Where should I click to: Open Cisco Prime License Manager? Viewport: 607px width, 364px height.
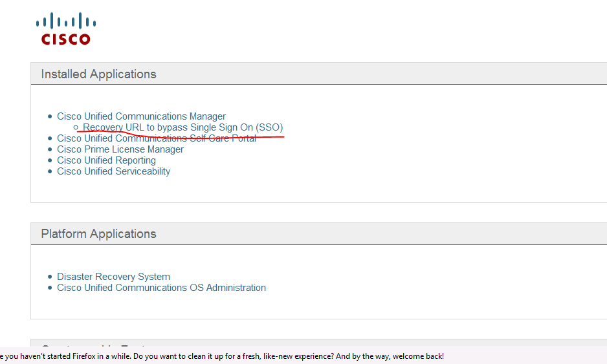(x=120, y=149)
